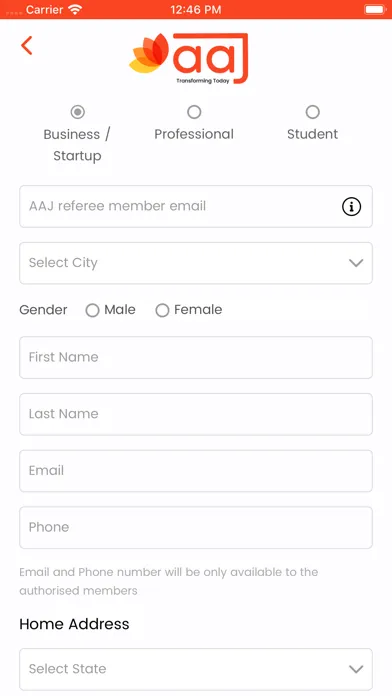Focus the First Name field

[x=196, y=358]
